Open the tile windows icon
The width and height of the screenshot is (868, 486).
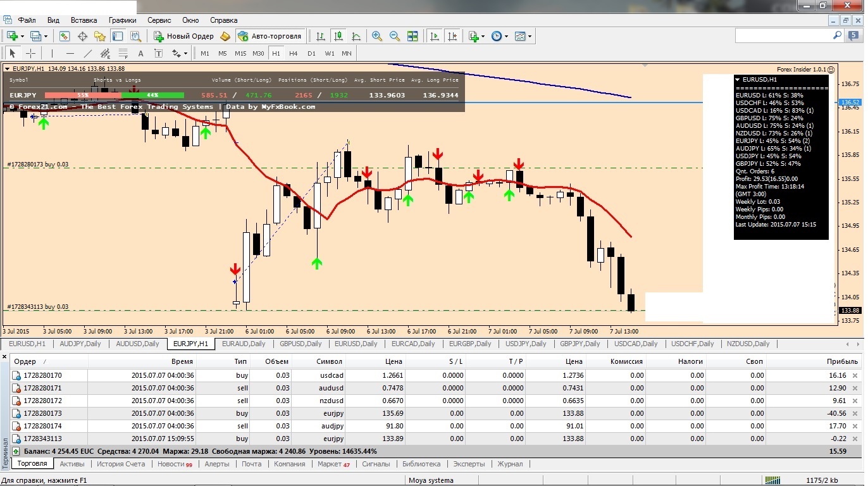point(412,36)
